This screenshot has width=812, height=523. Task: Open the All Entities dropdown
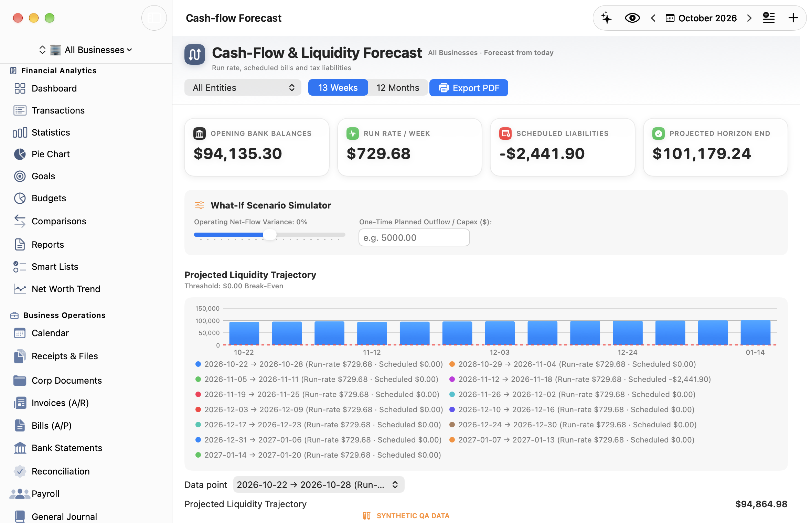tap(243, 88)
